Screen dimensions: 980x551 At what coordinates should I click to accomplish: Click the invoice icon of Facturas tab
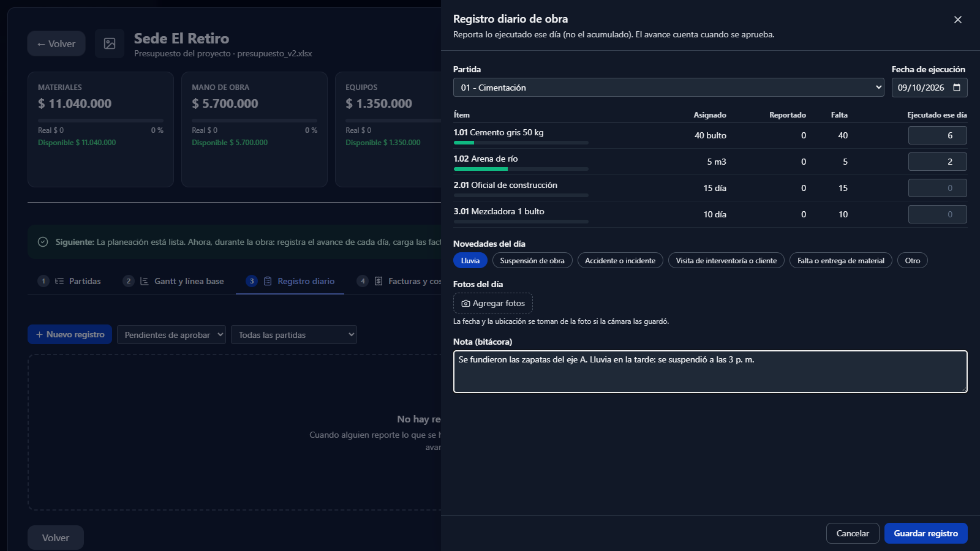click(379, 281)
